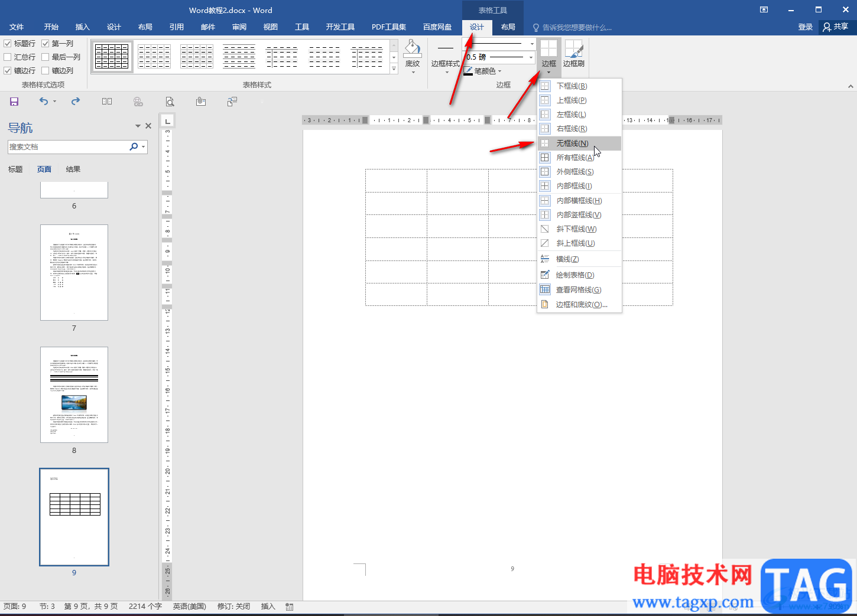Click the Sign in (登录) button
857x616 pixels.
coord(806,27)
